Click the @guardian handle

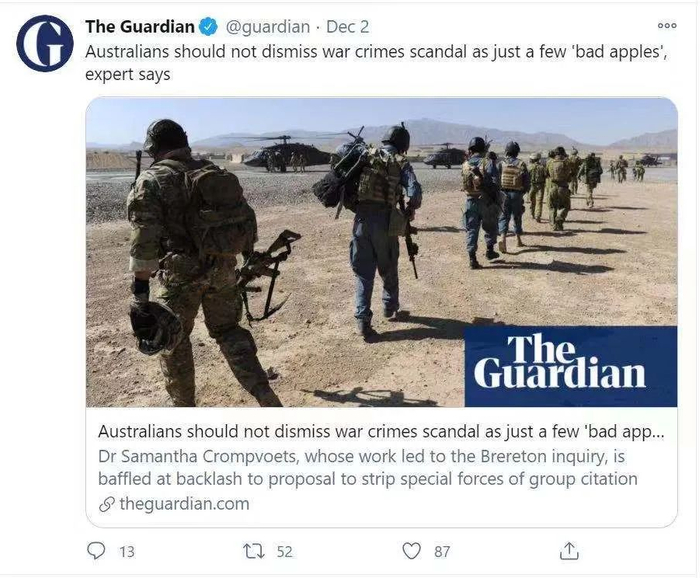point(268,27)
